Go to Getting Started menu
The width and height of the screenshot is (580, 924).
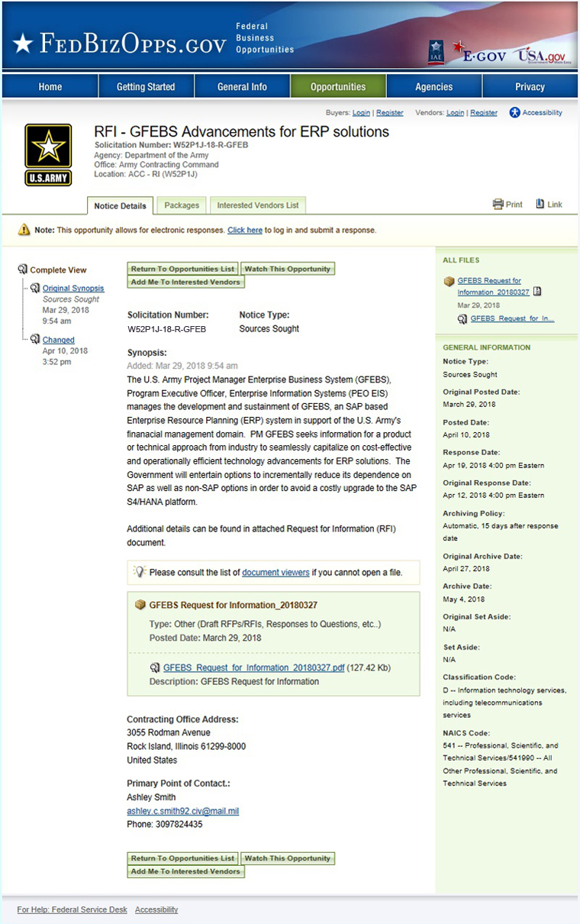146,86
